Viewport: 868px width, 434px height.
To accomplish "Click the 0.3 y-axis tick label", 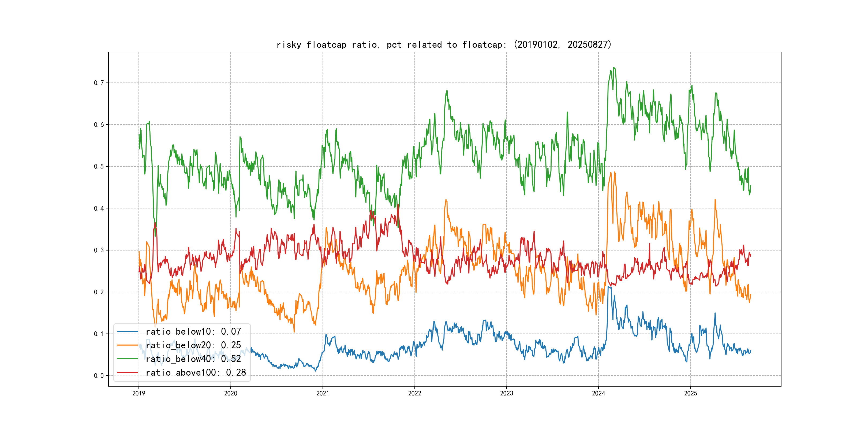I will pyautogui.click(x=99, y=250).
